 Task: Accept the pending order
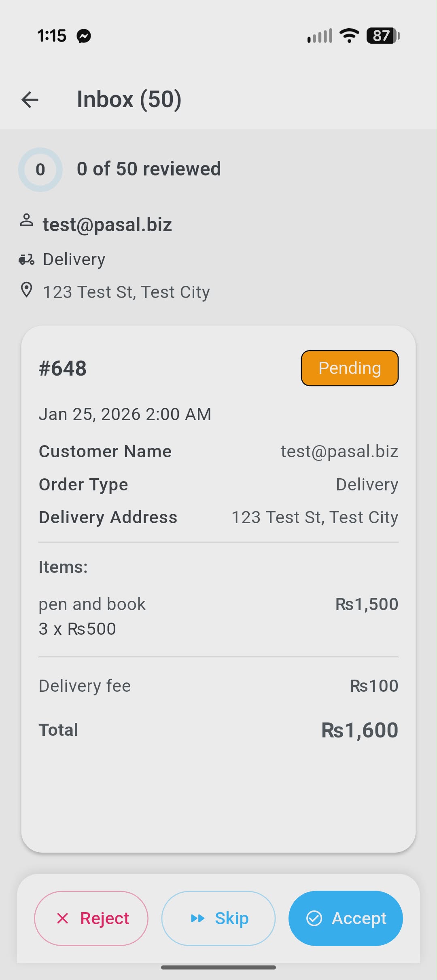click(346, 918)
